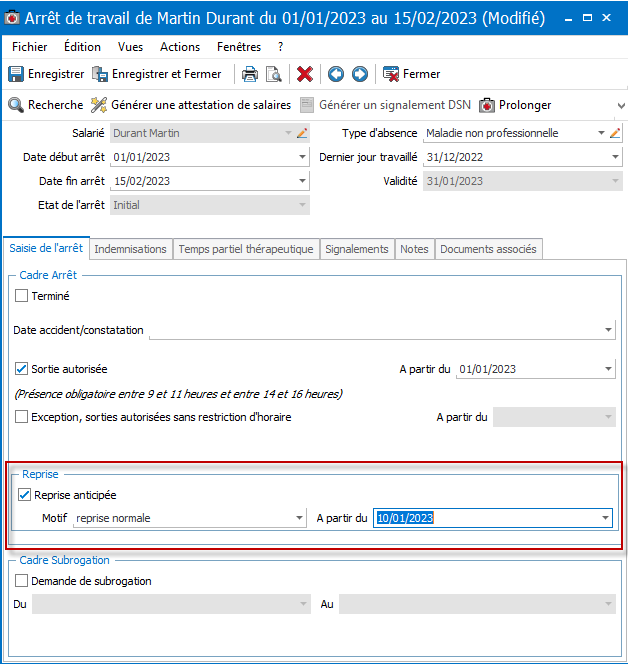Go to previous record blue arrow
628x664 pixels.
point(336,74)
